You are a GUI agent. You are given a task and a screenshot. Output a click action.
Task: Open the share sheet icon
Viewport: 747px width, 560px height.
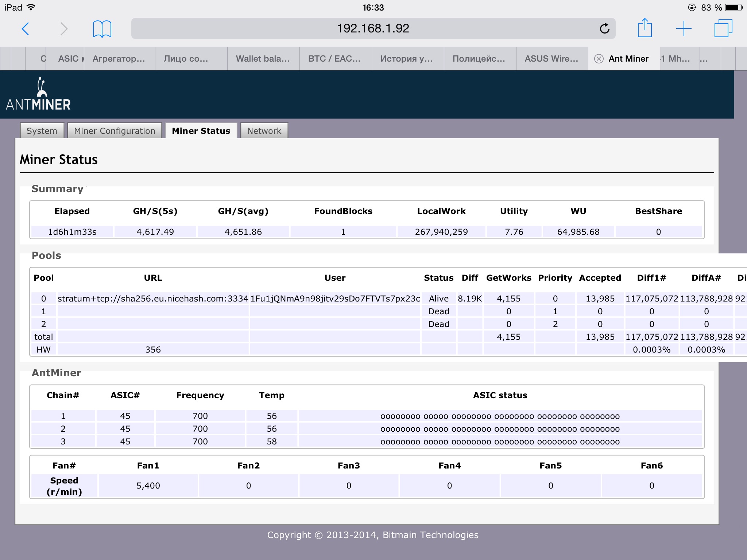click(x=645, y=28)
